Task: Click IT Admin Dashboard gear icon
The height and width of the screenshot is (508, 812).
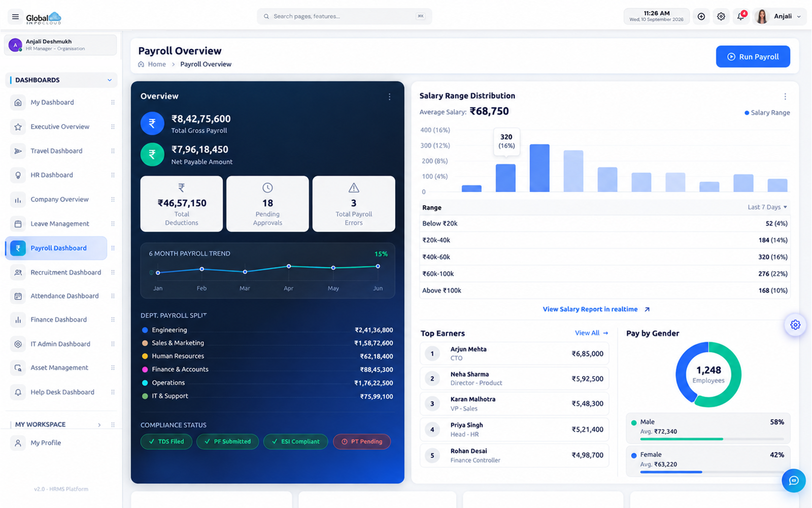Action: (x=18, y=344)
